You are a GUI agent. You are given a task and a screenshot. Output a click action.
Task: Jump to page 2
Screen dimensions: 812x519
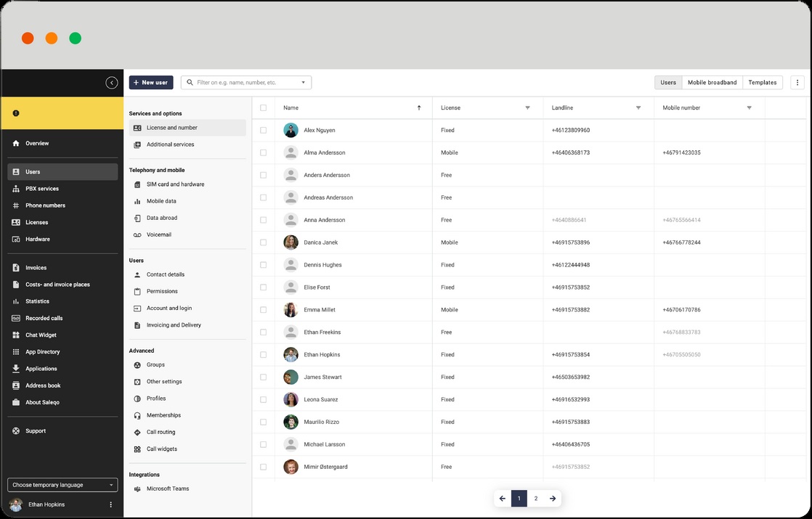point(535,498)
